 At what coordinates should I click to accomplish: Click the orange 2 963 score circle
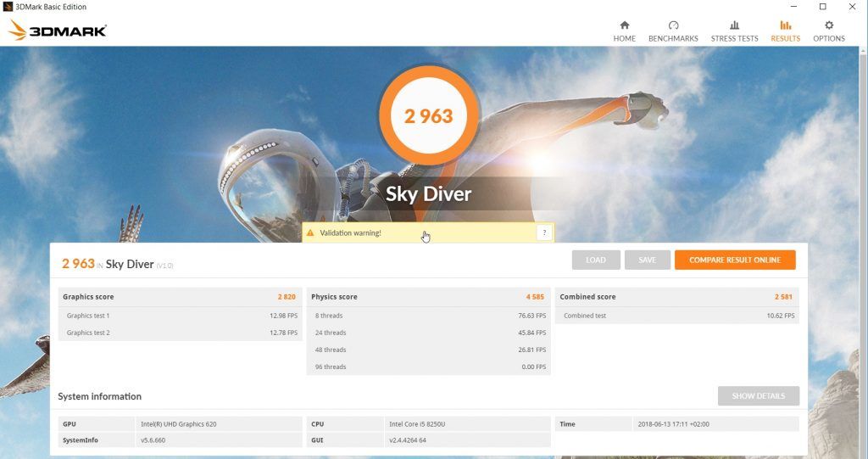coord(428,116)
